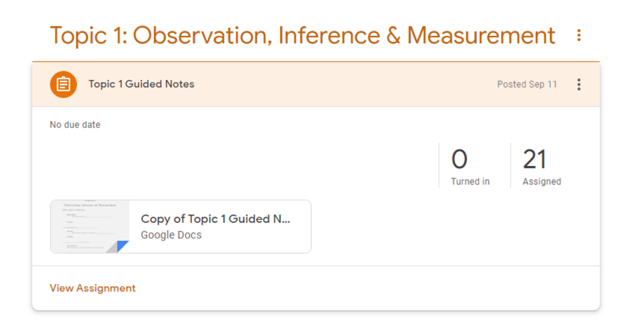This screenshot has height=320, width=644.
Task: Click the Google Docs file type label
Action: pos(171,235)
